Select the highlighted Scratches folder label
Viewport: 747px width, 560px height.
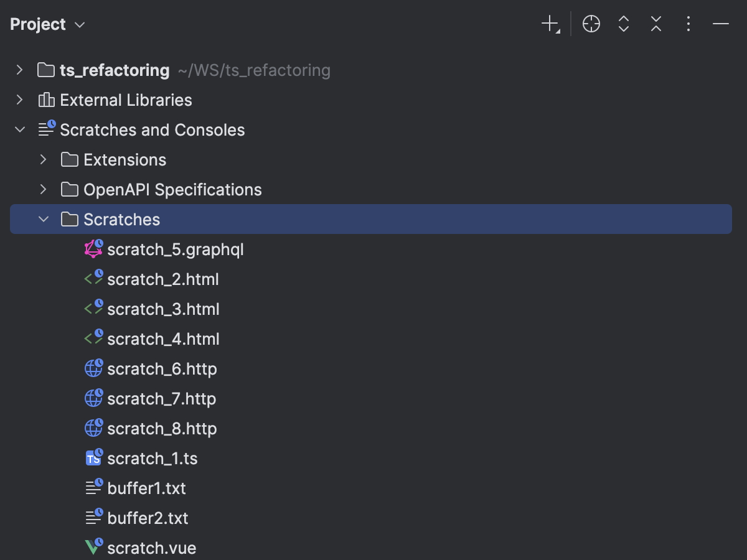point(122,220)
